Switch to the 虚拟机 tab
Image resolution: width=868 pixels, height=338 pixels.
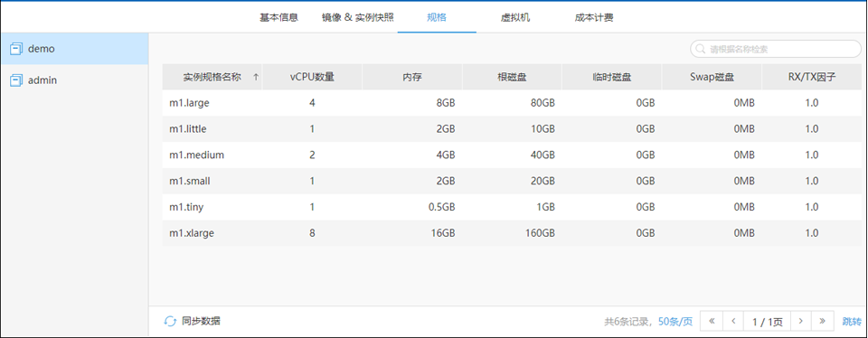pyautogui.click(x=515, y=17)
